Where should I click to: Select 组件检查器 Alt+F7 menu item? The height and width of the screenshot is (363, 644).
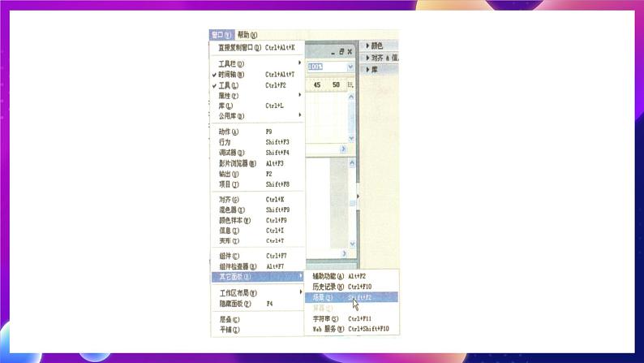[x=257, y=266]
